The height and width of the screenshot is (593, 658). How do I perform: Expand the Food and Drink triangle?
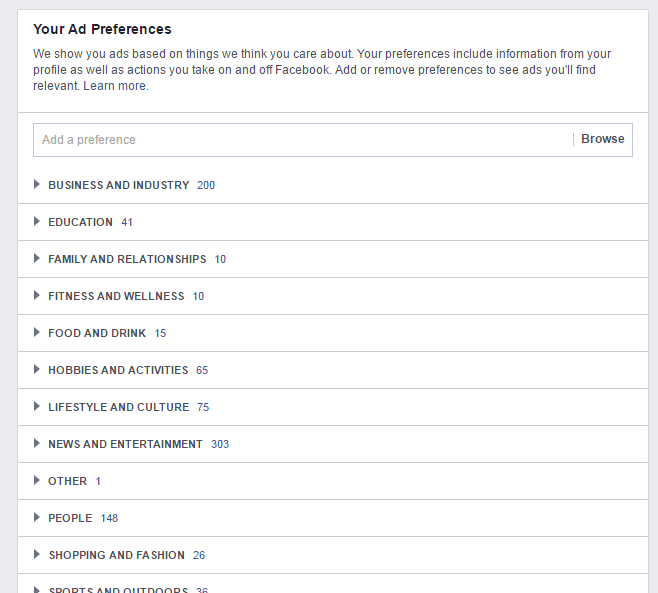pos(37,332)
